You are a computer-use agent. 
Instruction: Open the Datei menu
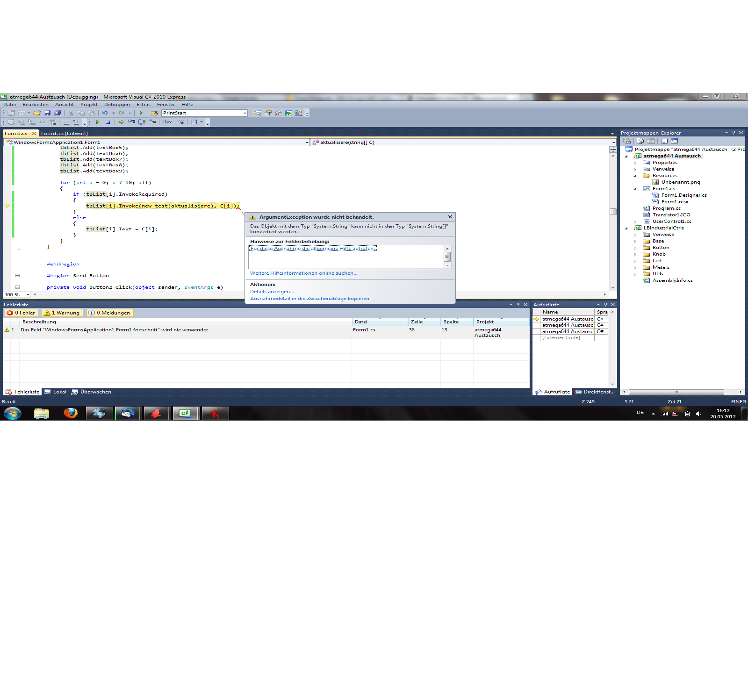pos(10,105)
